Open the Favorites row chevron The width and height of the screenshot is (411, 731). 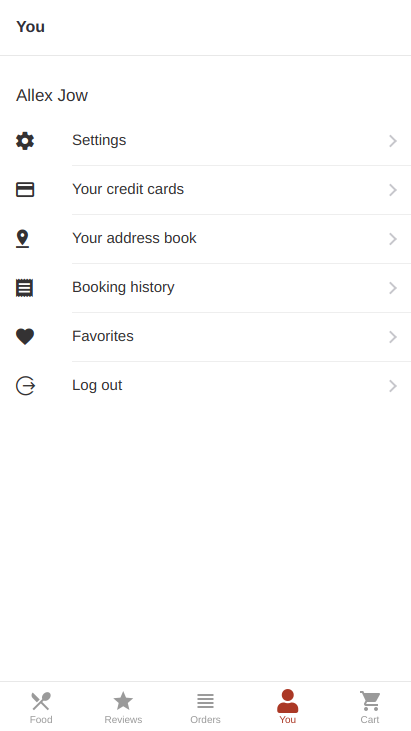393,337
